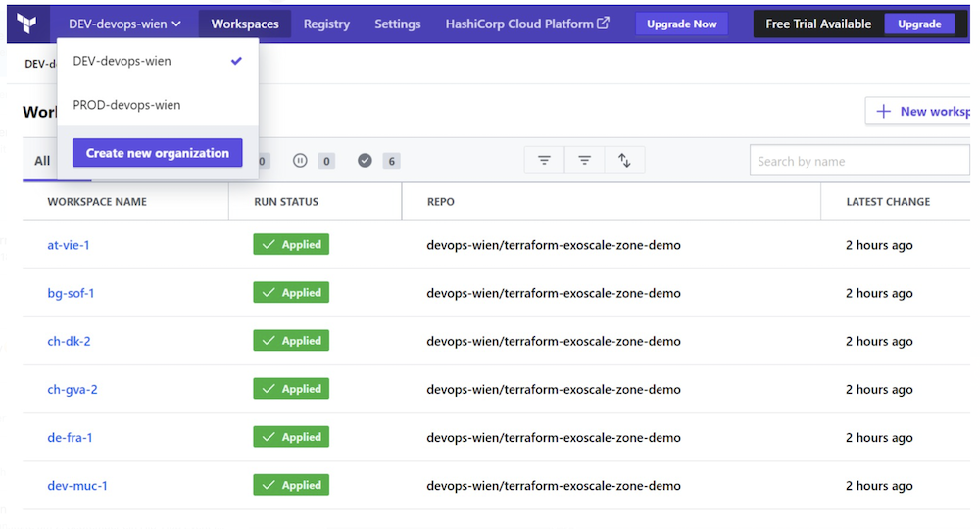Click the repo name in at-vie-1 row
The image size is (980, 529).
pos(554,245)
